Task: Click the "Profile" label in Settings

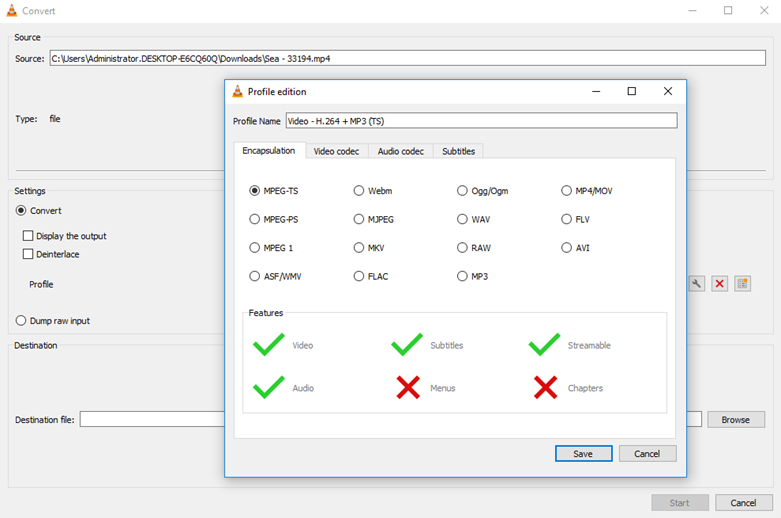Action: pyautogui.click(x=41, y=284)
